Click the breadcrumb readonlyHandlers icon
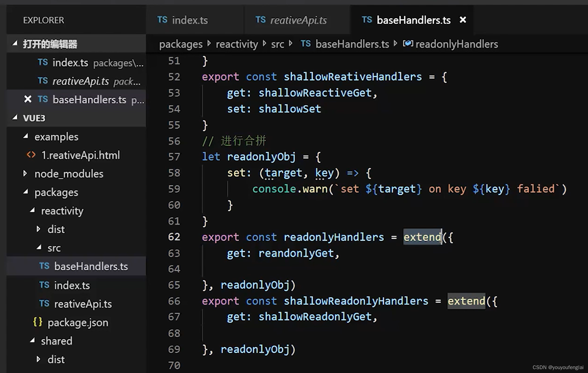This screenshot has height=373, width=588. (x=409, y=44)
